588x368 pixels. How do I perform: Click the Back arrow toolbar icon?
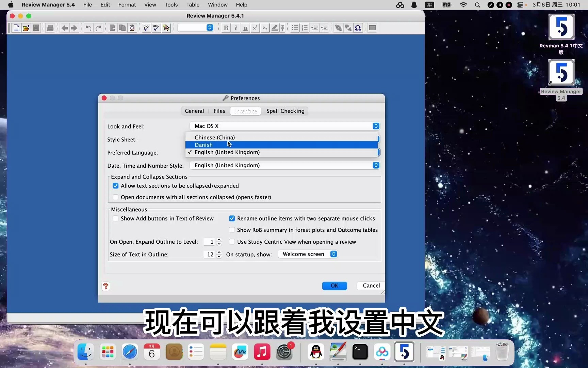click(64, 28)
